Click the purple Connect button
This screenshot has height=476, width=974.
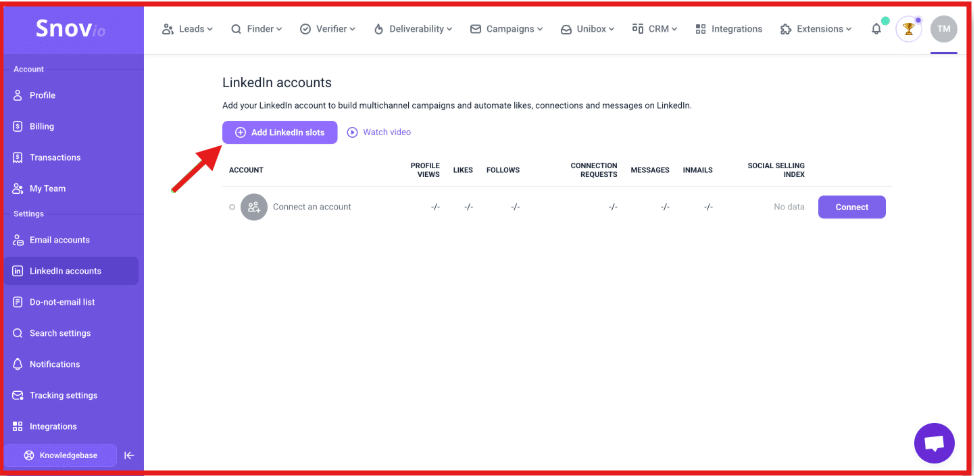(x=852, y=207)
